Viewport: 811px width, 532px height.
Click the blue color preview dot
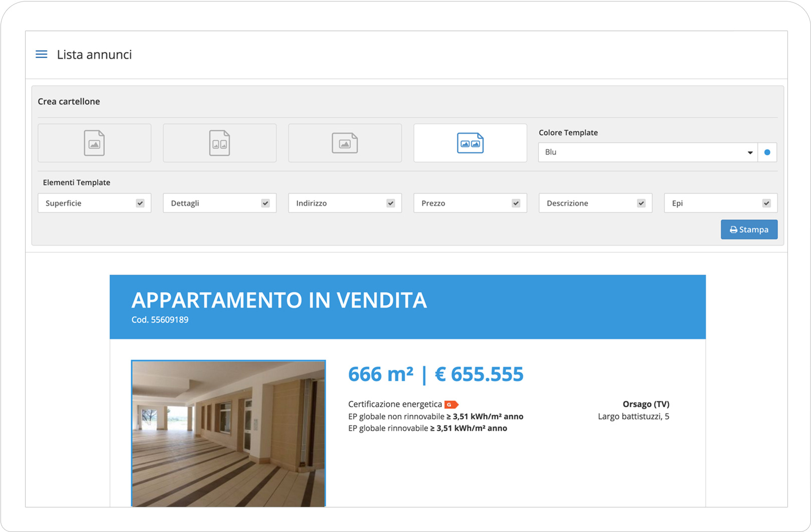point(767,152)
